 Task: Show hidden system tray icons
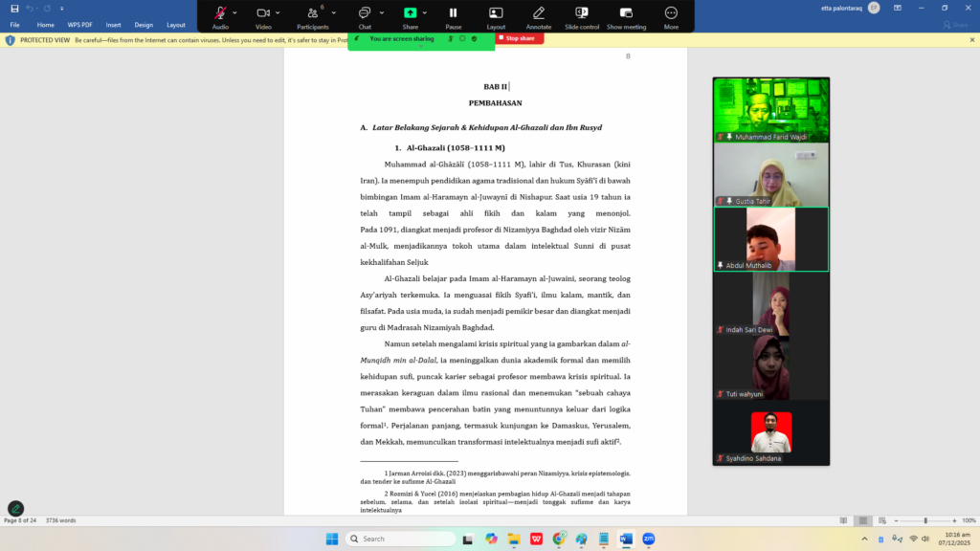tap(864, 539)
